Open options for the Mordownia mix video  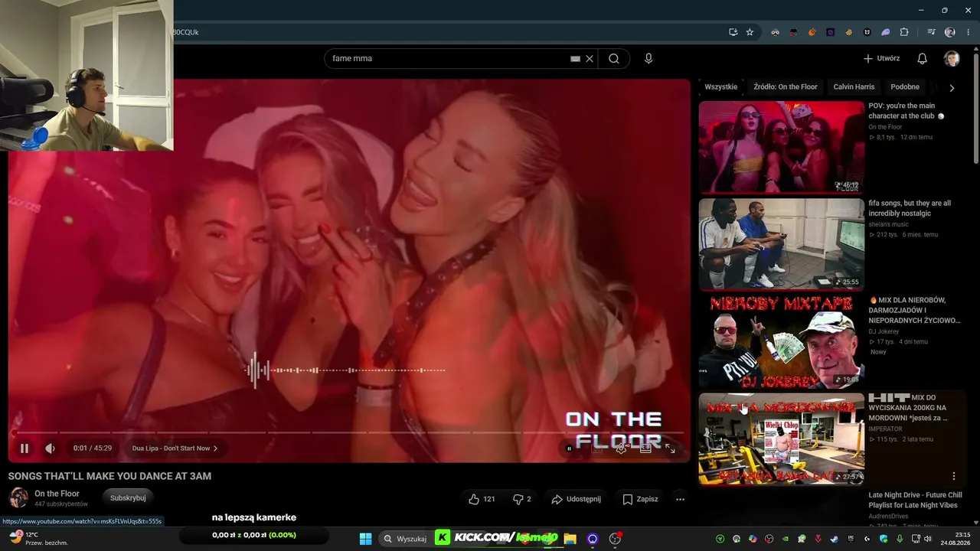954,476
